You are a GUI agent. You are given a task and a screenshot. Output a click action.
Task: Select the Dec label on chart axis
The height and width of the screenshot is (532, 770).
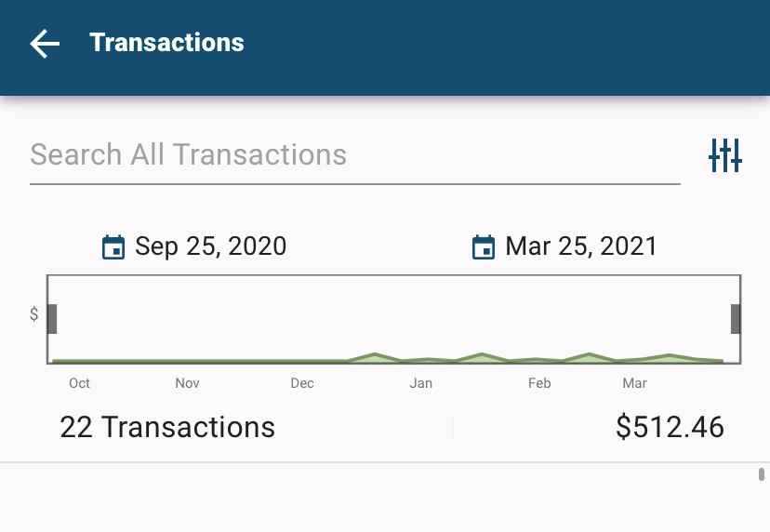pyautogui.click(x=302, y=383)
